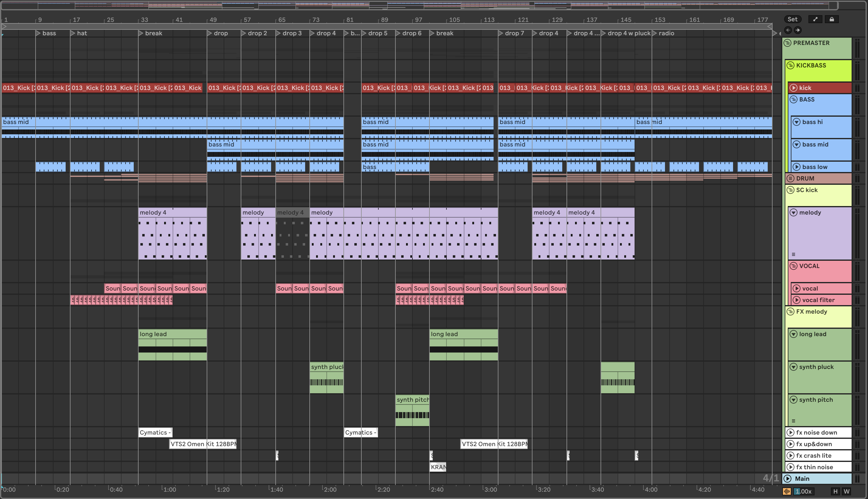Jump to previous locator arrow
868x499 pixels.
click(x=788, y=30)
